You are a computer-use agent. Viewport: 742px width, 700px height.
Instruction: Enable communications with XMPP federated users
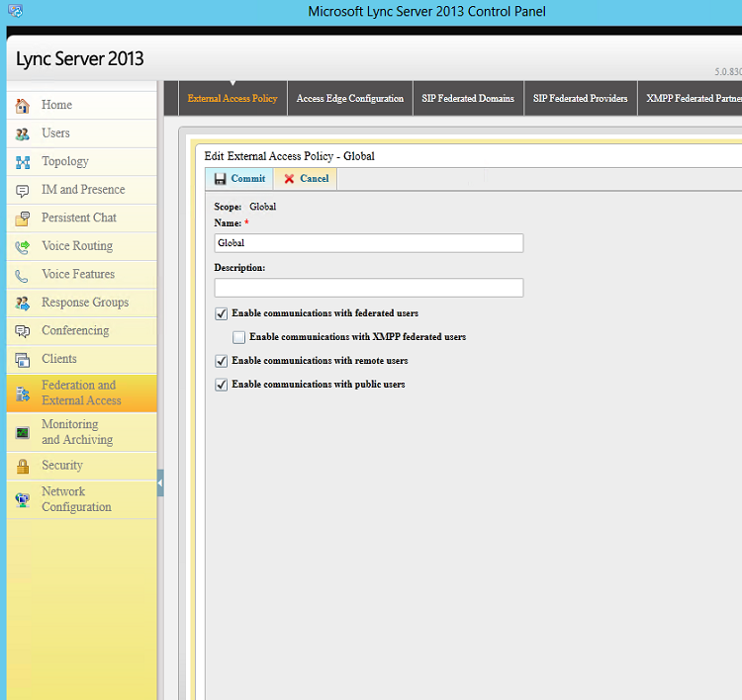point(239,337)
